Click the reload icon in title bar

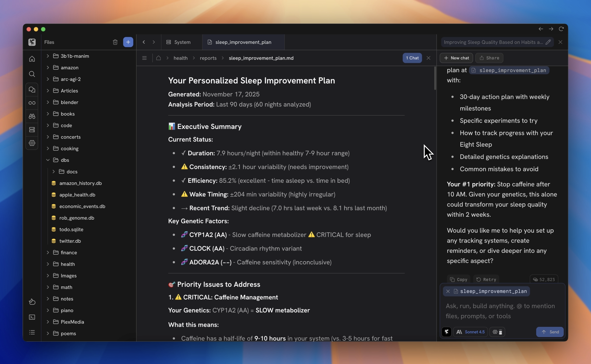(x=561, y=29)
